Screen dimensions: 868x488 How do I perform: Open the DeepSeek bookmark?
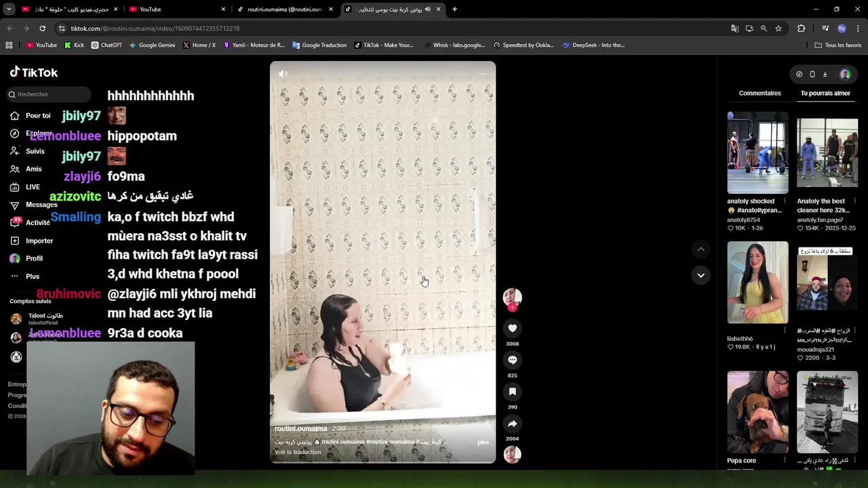593,45
